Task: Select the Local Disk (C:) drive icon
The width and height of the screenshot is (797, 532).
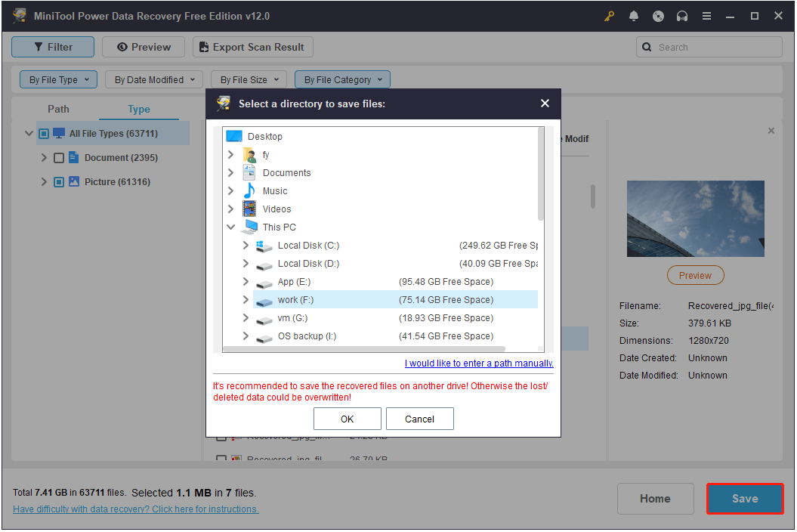Action: pos(264,246)
